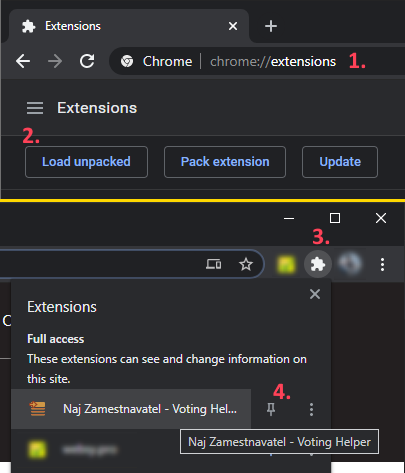The width and height of the screenshot is (405, 473).
Task: Click the chrome://extensions address bar
Action: (257, 61)
